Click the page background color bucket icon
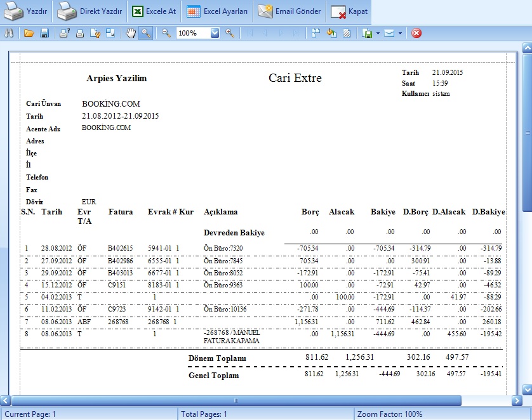Image resolution: width=532 pixels, height=420 pixels. [331, 33]
